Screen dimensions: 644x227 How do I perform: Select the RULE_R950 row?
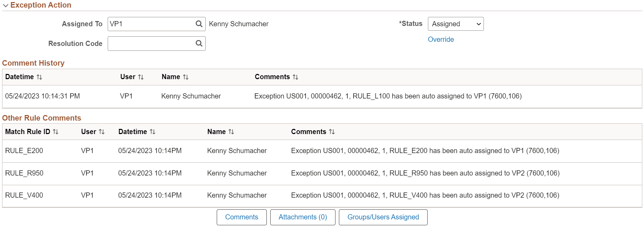click(24, 173)
